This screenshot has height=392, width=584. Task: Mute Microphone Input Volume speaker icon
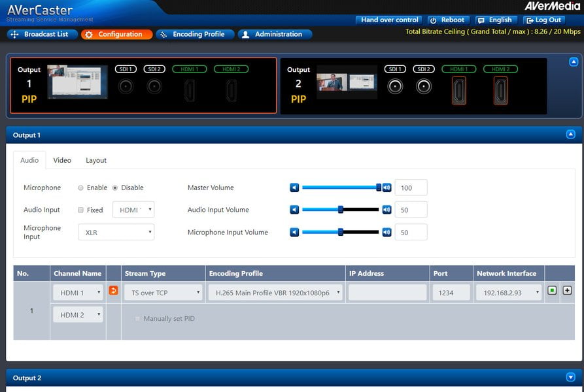point(294,233)
